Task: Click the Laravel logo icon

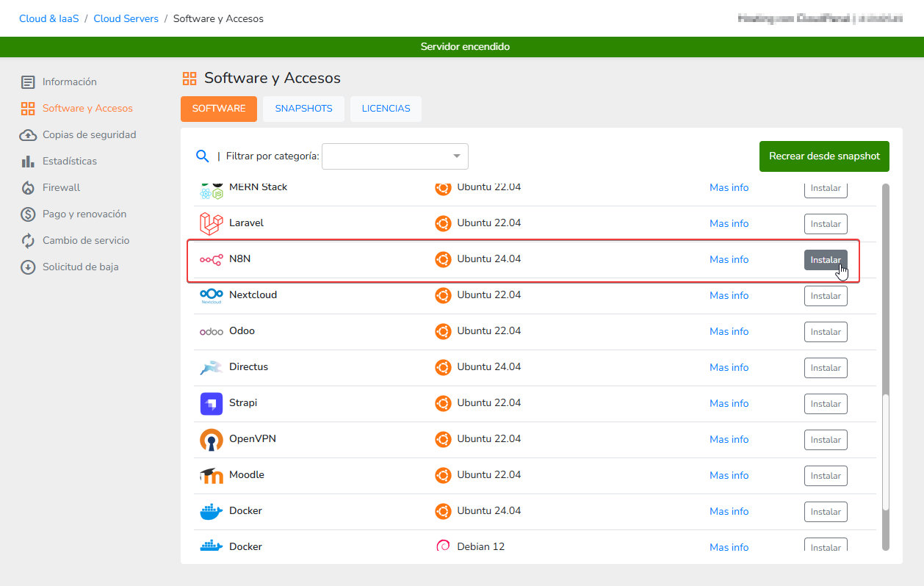Action: (212, 223)
